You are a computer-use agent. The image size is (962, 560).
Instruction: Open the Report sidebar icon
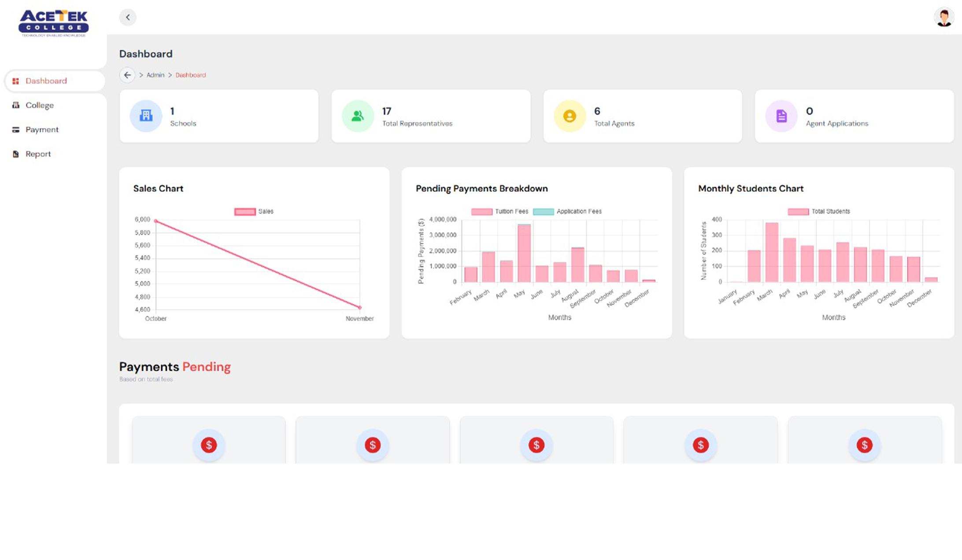point(16,154)
